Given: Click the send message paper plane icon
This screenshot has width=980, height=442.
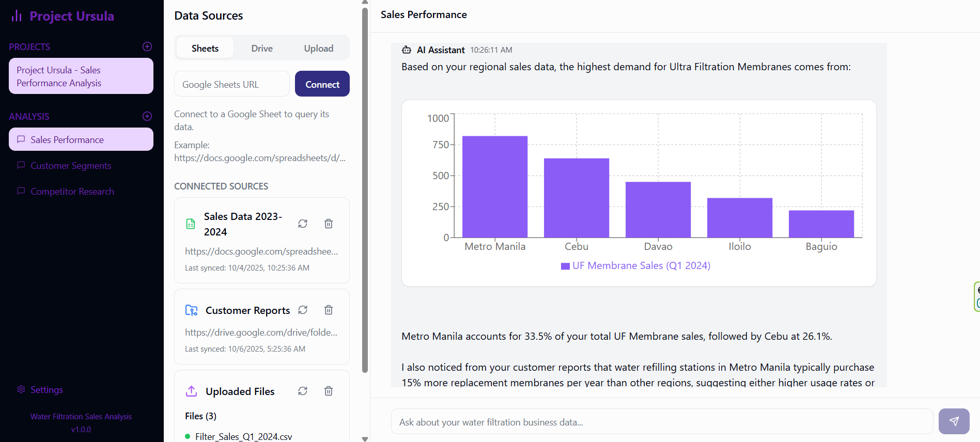Looking at the screenshot, I should click(954, 421).
